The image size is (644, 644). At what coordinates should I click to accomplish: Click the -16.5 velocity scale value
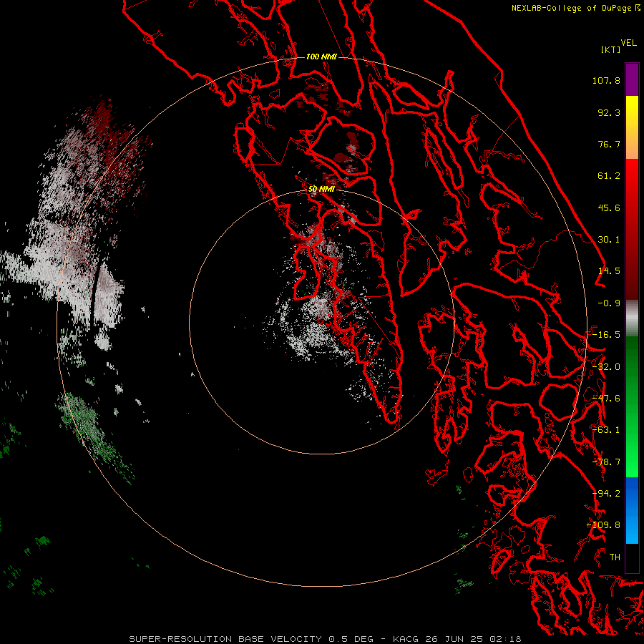click(606, 335)
